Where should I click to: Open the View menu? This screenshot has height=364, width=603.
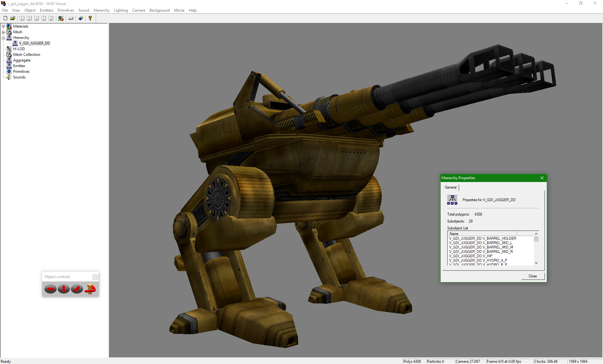click(x=16, y=10)
